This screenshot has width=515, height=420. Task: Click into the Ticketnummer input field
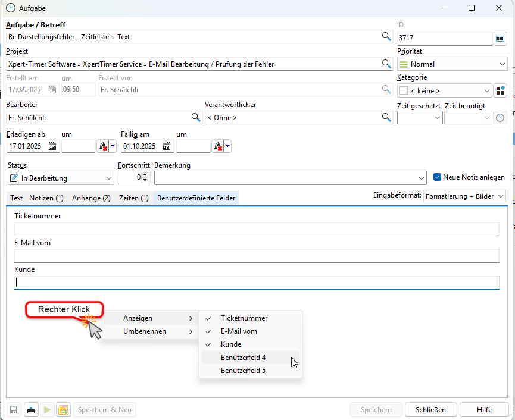coord(256,229)
